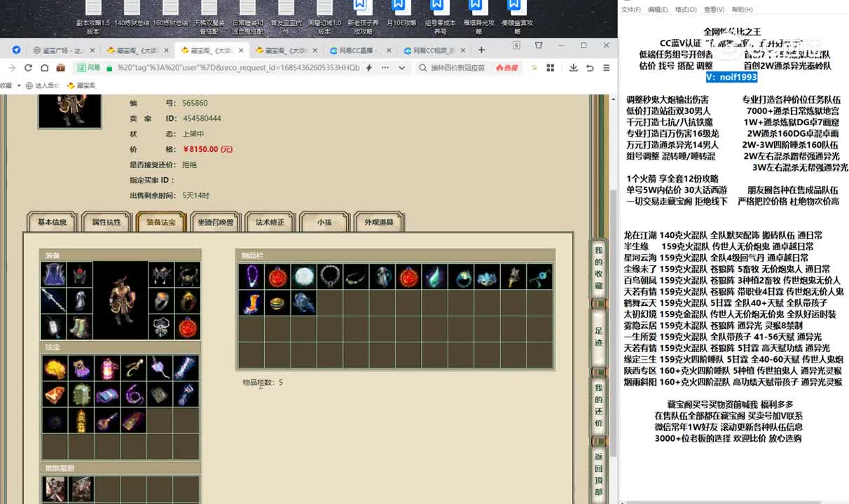Open a new browser tab with plus button
Viewport: 849px width, 504px height.
(481, 50)
